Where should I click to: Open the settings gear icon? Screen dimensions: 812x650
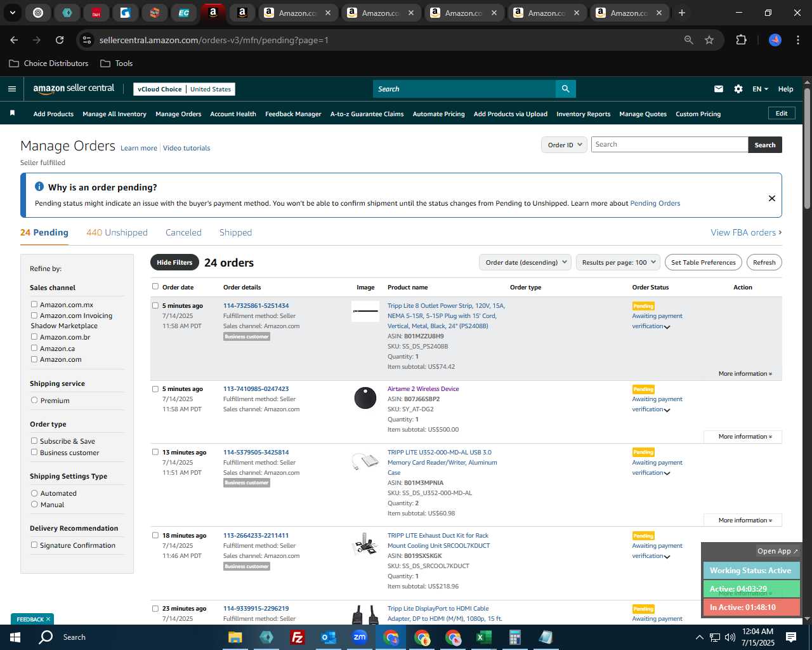tap(738, 89)
